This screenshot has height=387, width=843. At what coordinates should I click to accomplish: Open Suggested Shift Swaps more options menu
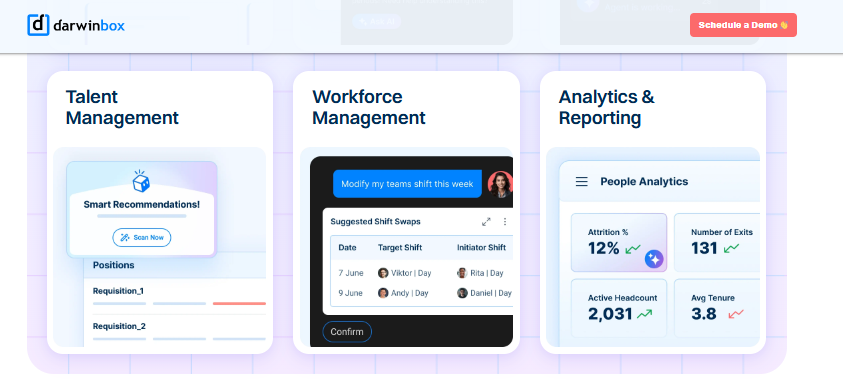click(505, 221)
